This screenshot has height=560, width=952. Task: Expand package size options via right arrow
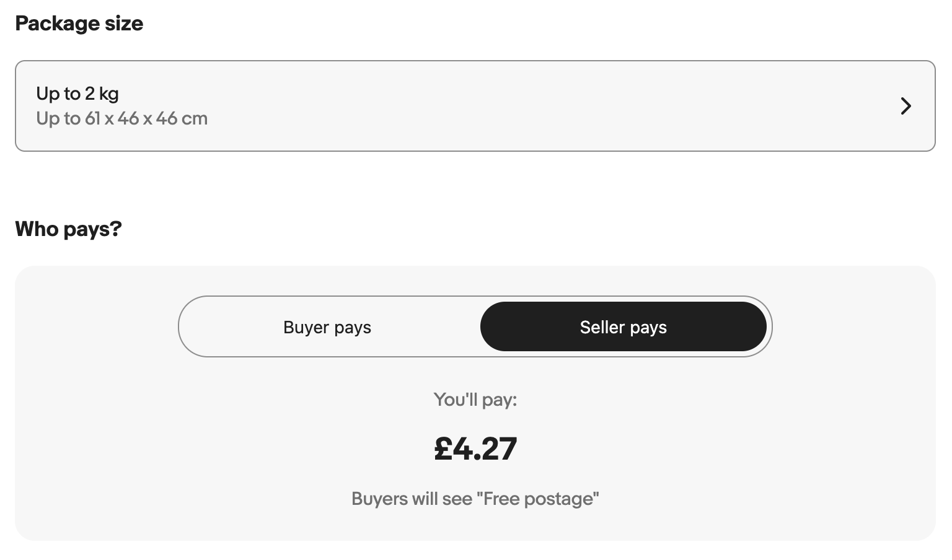[906, 106]
